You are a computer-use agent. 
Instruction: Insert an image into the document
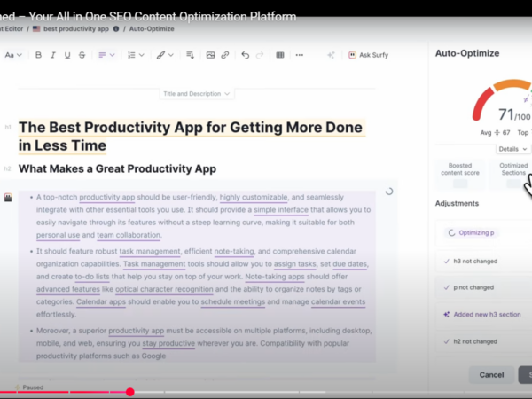point(210,55)
